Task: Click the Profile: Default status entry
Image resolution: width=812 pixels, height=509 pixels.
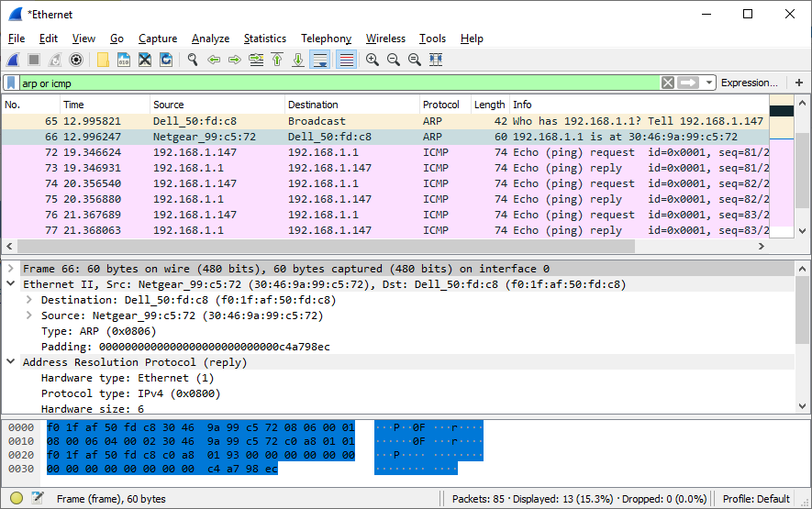Action: pos(756,499)
